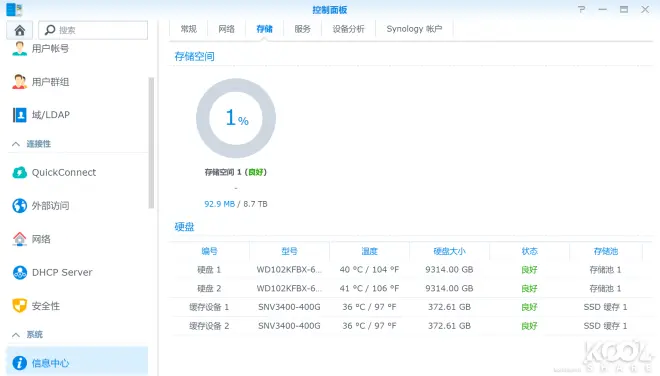Select the 缓存设备 1 row label
This screenshot has width=660, height=376.
click(209, 307)
